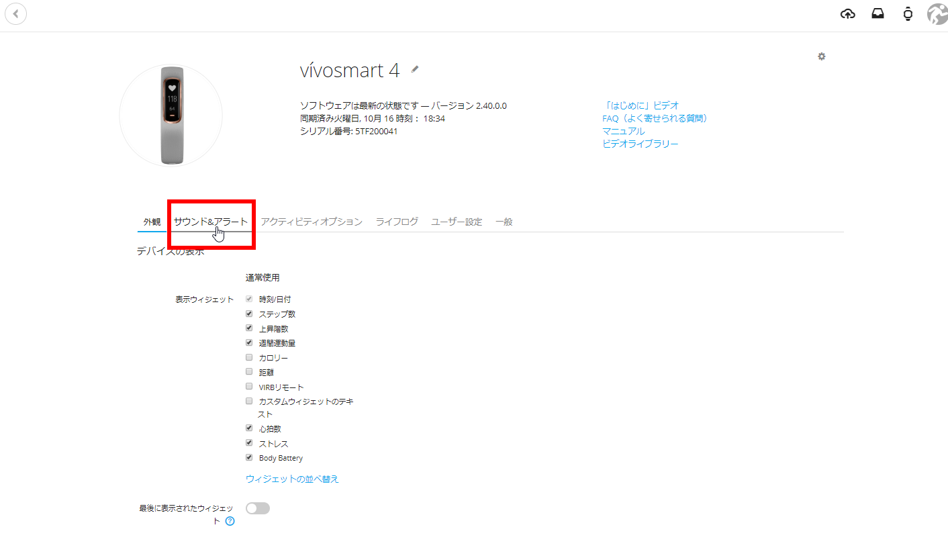Open the user profile avatar
The width and height of the screenshot is (948, 560).
point(937,14)
